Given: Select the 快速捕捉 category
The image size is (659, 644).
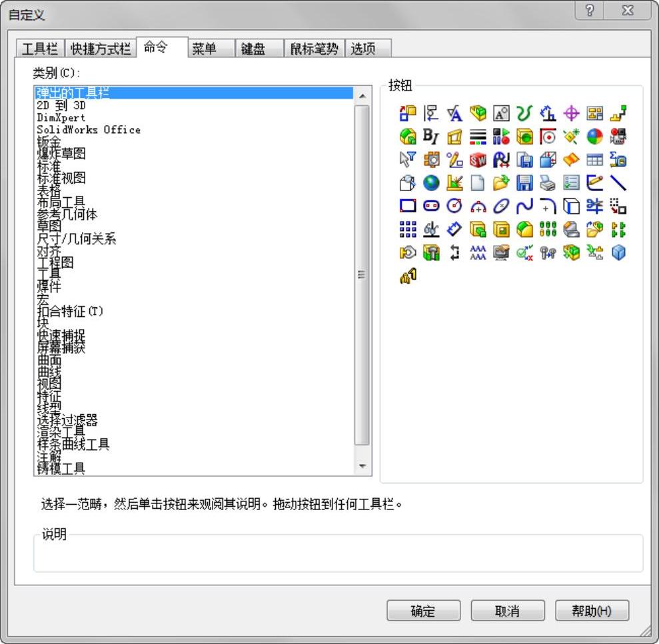Looking at the screenshot, I should pos(194,335).
